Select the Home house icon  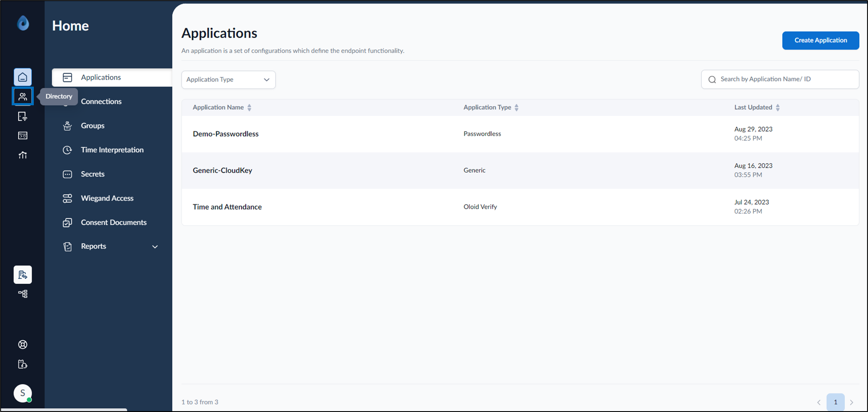(23, 77)
